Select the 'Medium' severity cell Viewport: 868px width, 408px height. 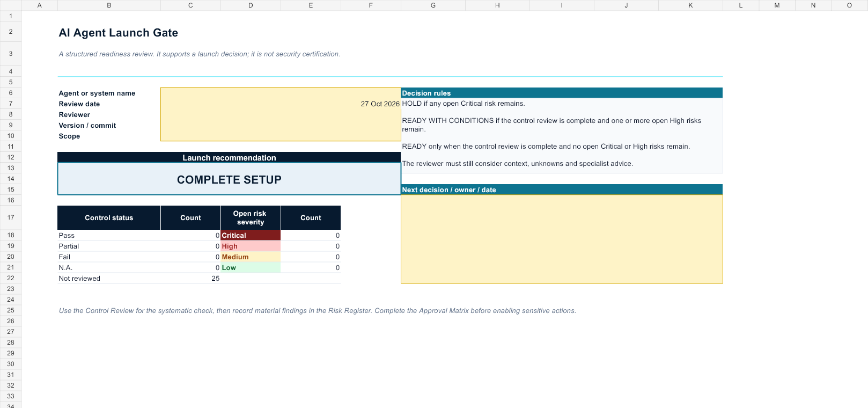click(251, 257)
